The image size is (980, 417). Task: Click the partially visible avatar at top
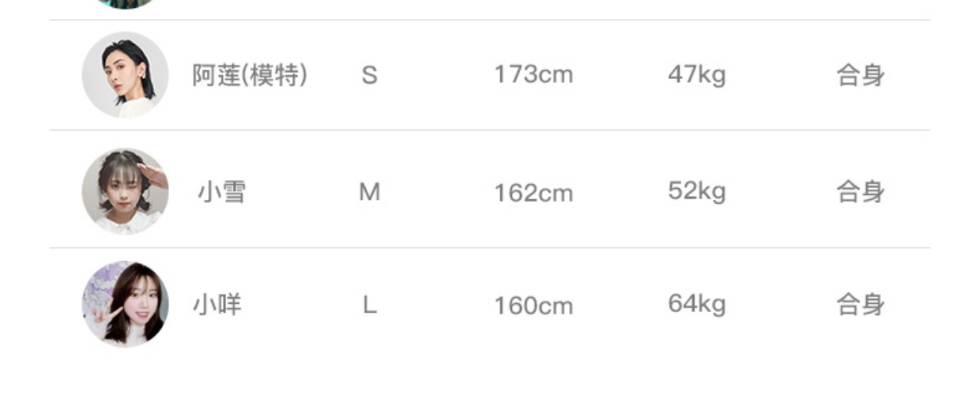tap(125, 3)
